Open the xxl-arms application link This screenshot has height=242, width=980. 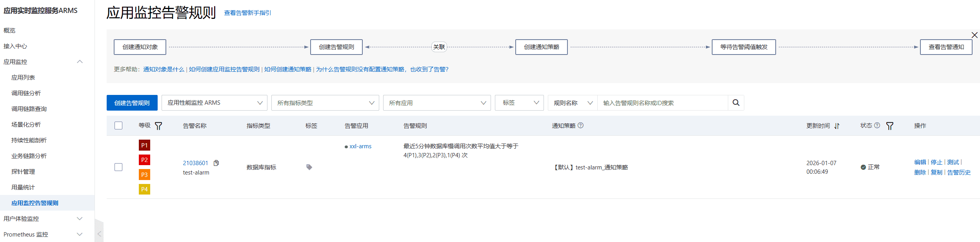tap(360, 146)
